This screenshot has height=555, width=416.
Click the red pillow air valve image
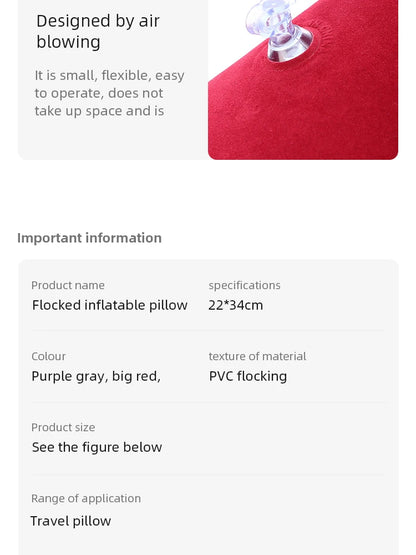coord(303,80)
